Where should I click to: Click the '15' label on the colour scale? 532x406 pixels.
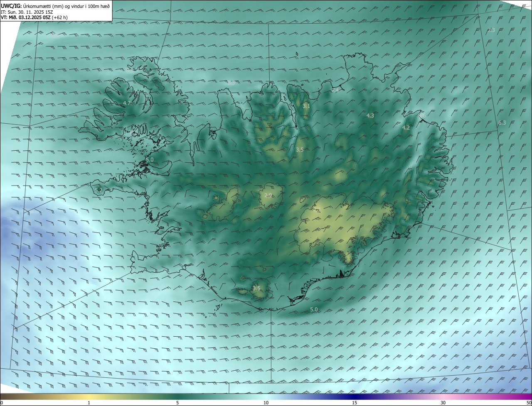click(355, 403)
